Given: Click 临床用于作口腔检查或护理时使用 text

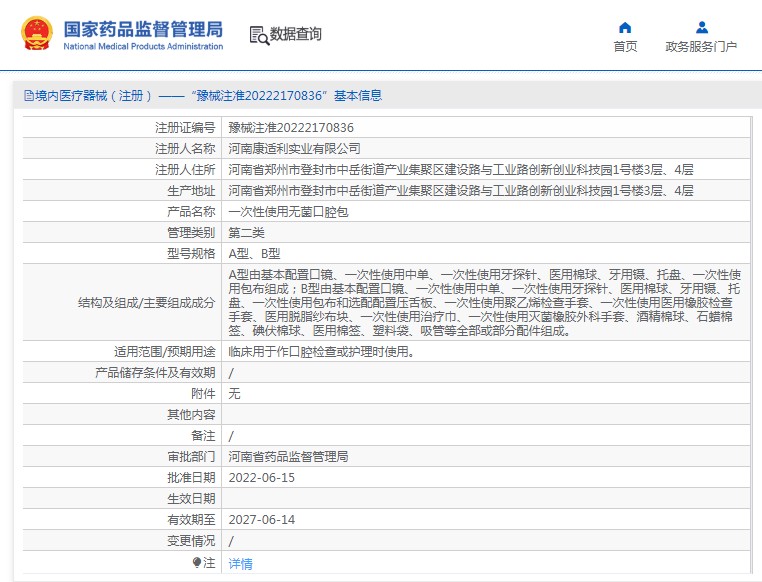Looking at the screenshot, I should pyautogui.click(x=321, y=351).
